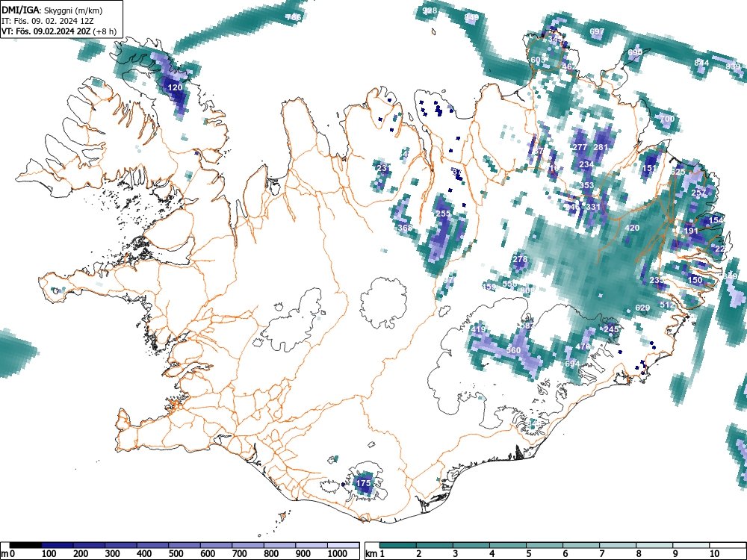Click the '245' visibility value
The width and height of the screenshot is (747, 560).
click(x=611, y=329)
